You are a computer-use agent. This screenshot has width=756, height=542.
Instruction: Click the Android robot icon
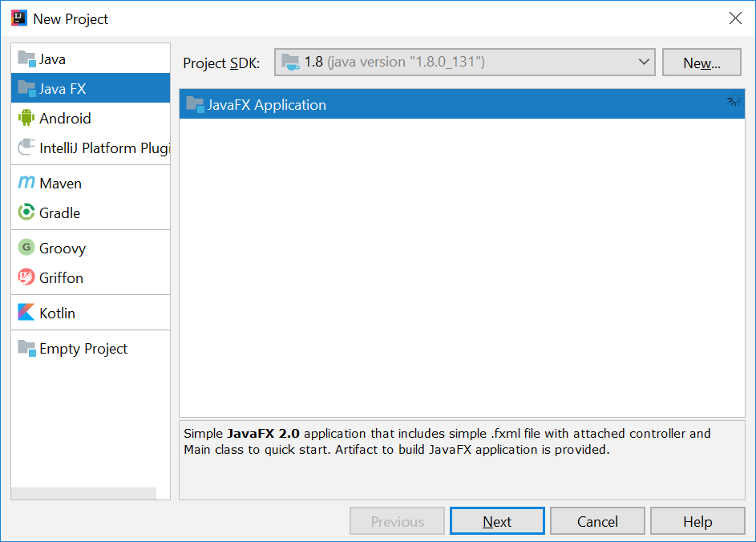coord(26,118)
